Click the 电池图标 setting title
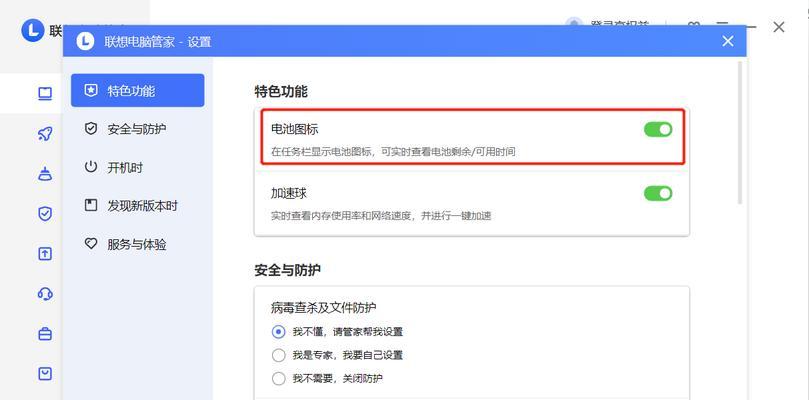Image resolution: width=809 pixels, height=400 pixels. (x=295, y=129)
